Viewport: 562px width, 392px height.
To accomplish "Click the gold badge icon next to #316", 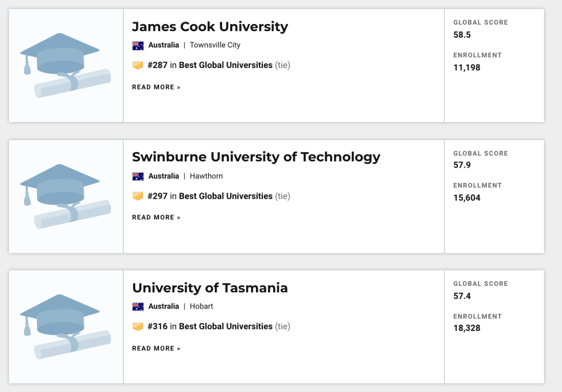I will (x=138, y=327).
